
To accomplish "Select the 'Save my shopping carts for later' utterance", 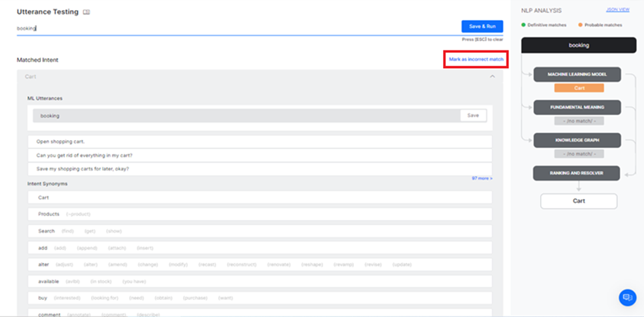I will (x=259, y=169).
